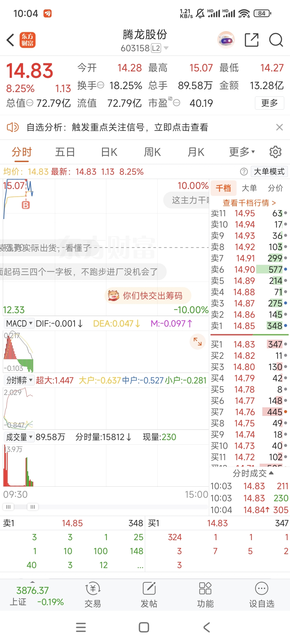Tap the speaker announcement icon
Viewport: 290px width, 644px height.
pos(13,127)
